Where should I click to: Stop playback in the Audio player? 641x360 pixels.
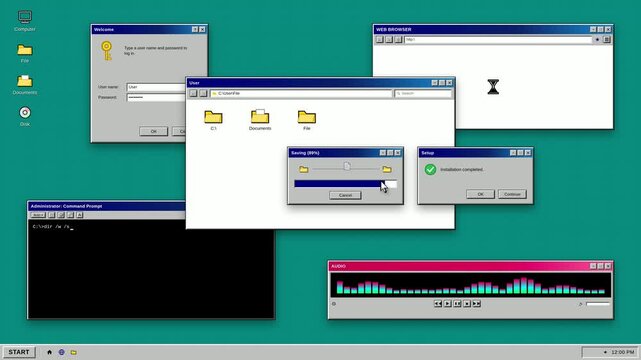(x=467, y=304)
